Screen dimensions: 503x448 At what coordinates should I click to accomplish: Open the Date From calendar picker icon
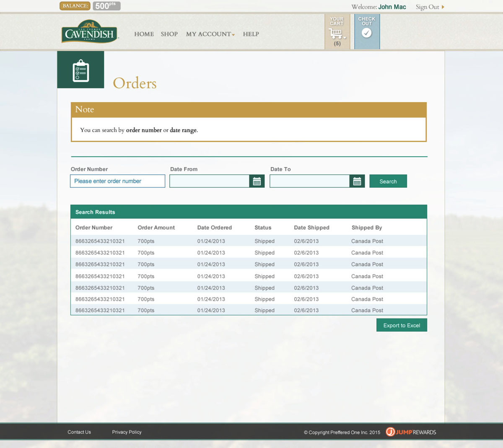pos(257,181)
